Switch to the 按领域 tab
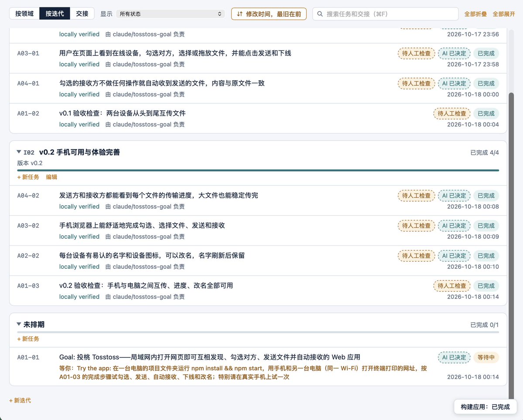The image size is (523, 420). click(24, 14)
